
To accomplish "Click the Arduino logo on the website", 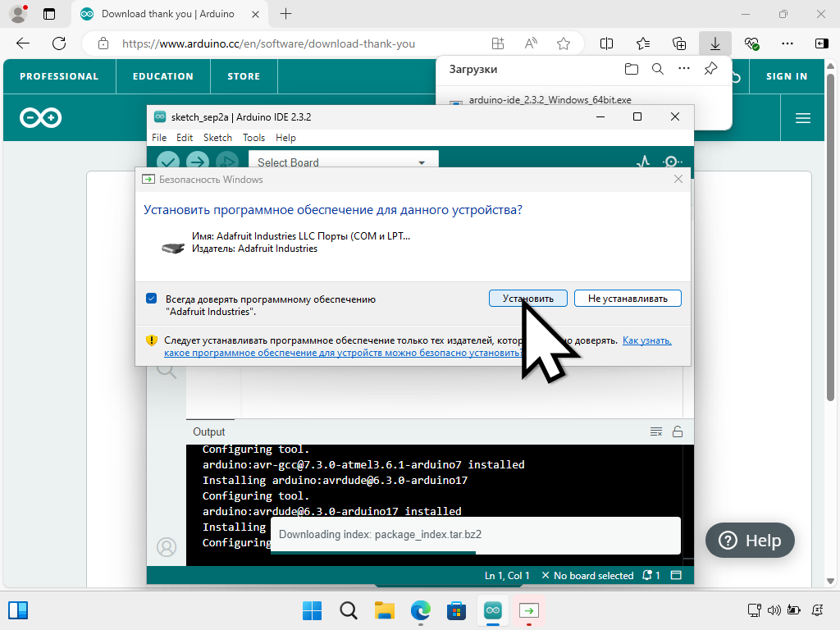I will (x=41, y=118).
